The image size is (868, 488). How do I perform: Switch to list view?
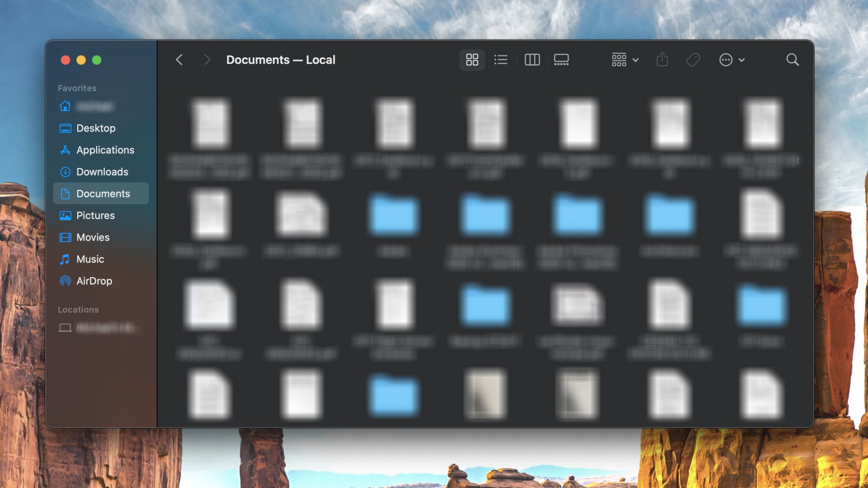click(500, 60)
